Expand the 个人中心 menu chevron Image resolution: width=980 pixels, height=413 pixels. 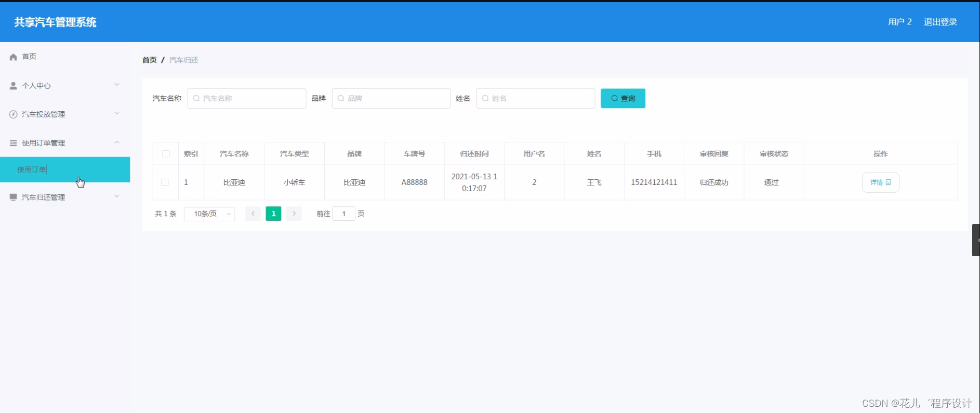click(117, 85)
